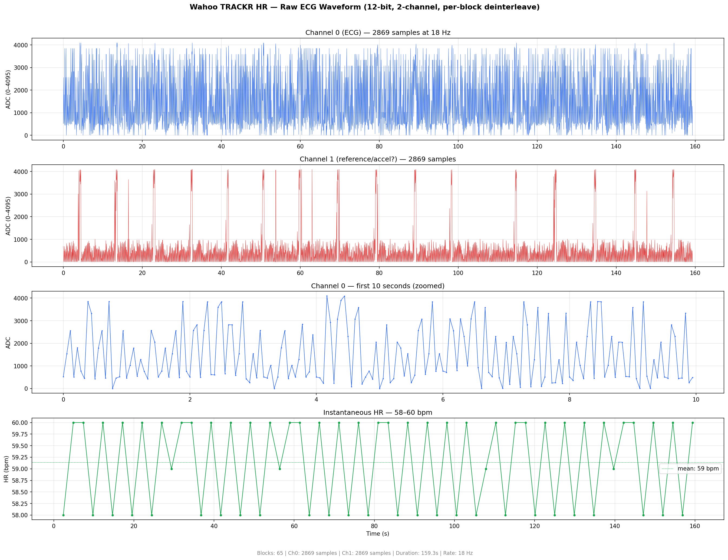Image resolution: width=728 pixels, height=560 pixels.
Task: Click the "60.00" y-axis tick label
Action: point(21,423)
